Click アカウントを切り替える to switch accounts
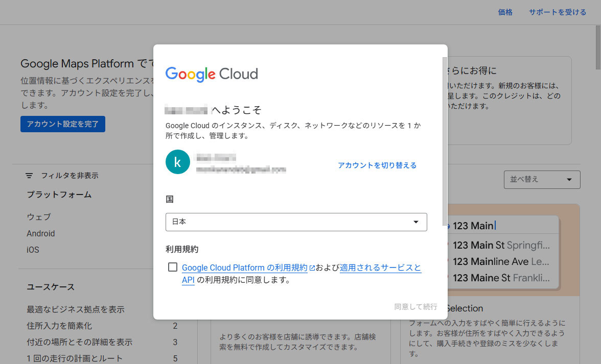The width and height of the screenshot is (601, 364). click(377, 165)
